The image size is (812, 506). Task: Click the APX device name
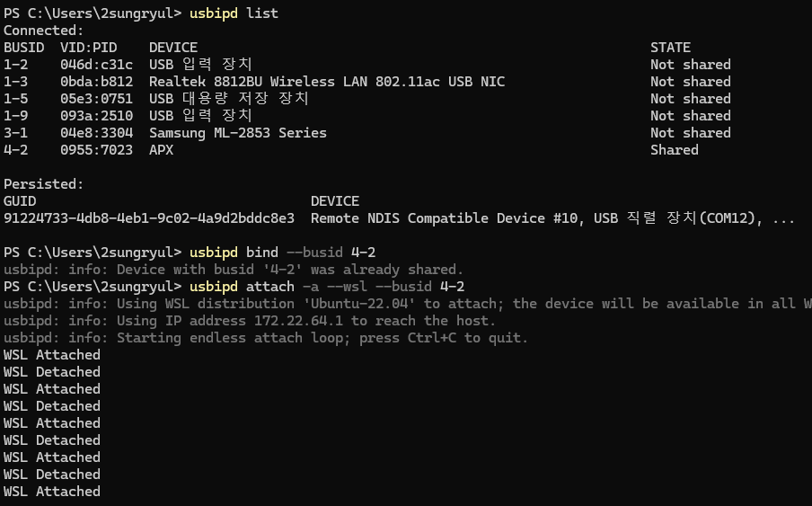click(161, 150)
